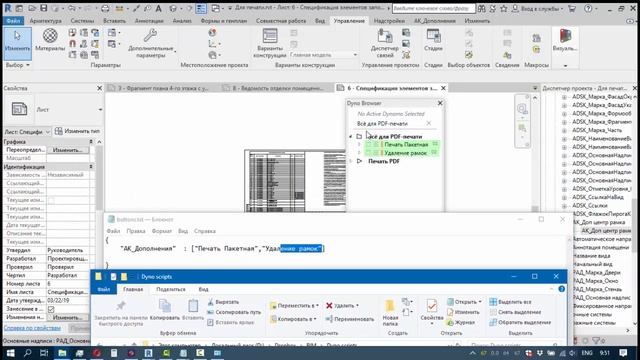640x360 pixels.
Task: Open Переместить в dropdown in Explorer
Action: [x=294, y=305]
